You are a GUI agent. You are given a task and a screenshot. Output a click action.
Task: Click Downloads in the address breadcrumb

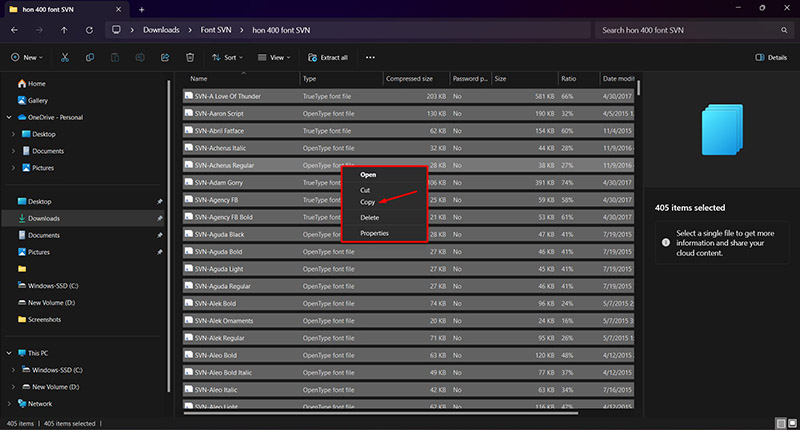161,30
